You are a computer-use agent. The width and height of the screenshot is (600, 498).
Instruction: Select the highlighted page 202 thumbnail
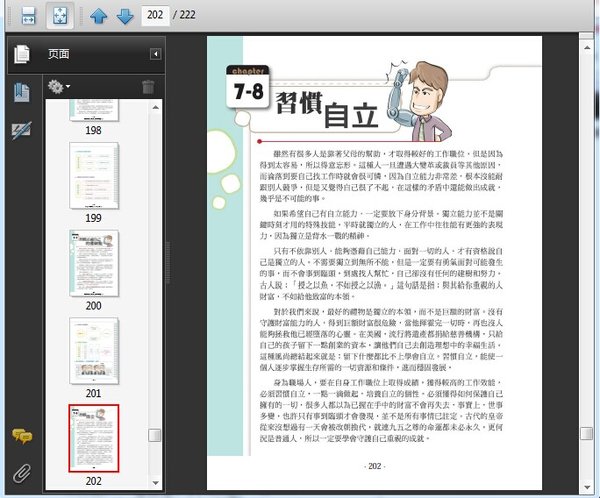(x=92, y=438)
